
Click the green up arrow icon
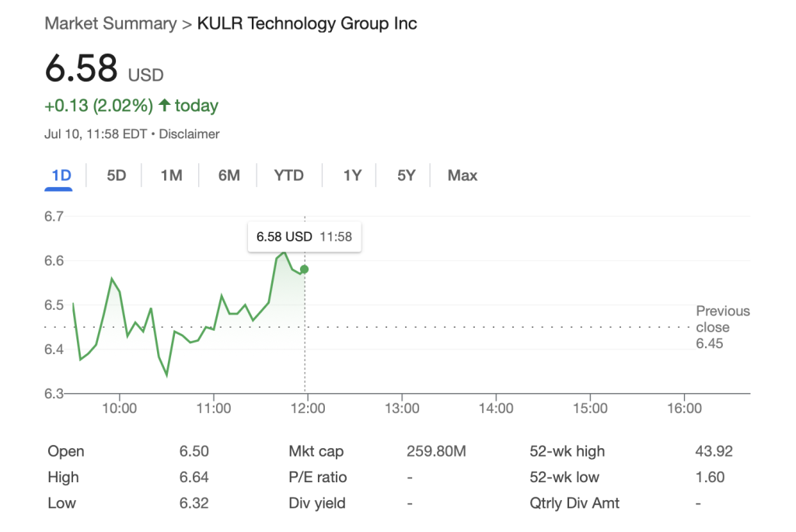164,106
